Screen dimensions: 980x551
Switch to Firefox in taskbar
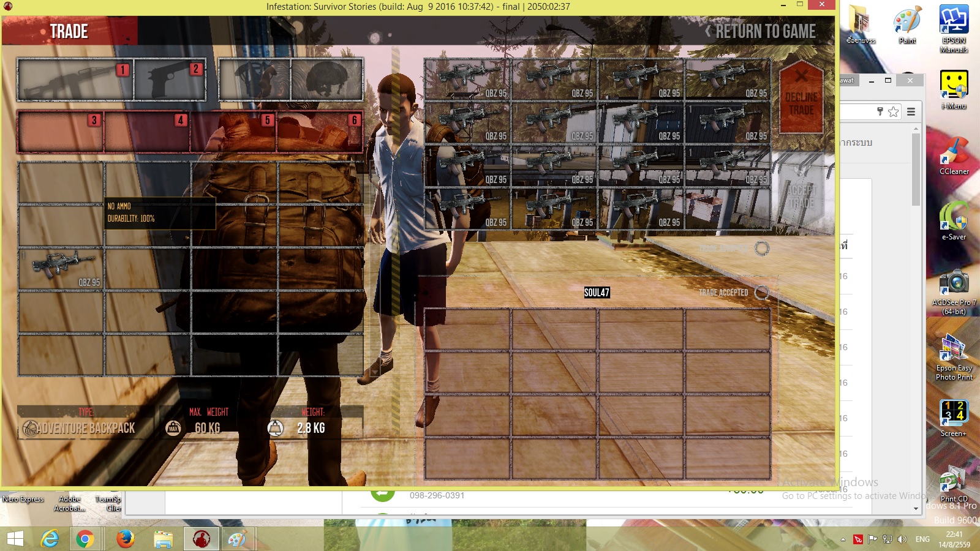126,539
